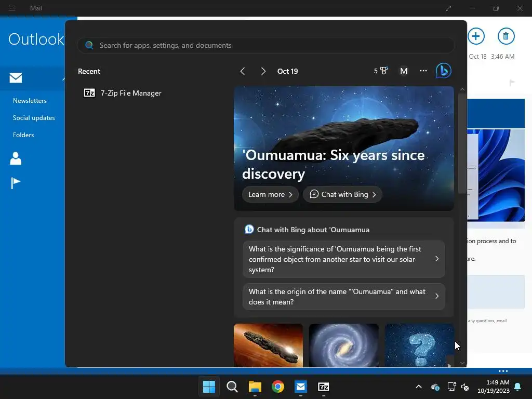Image resolution: width=532 pixels, height=399 pixels.
Task: Click the Recent heading
Action: click(89, 71)
